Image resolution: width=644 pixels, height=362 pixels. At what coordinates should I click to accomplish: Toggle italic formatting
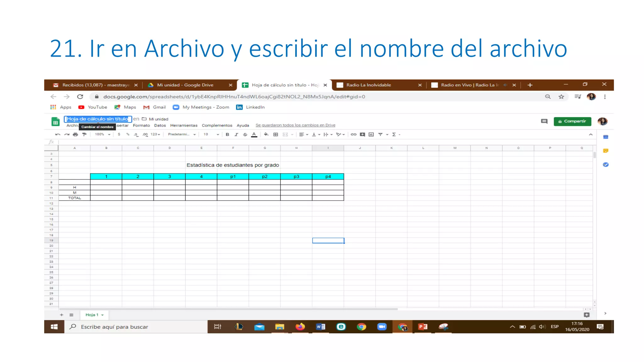coord(236,134)
